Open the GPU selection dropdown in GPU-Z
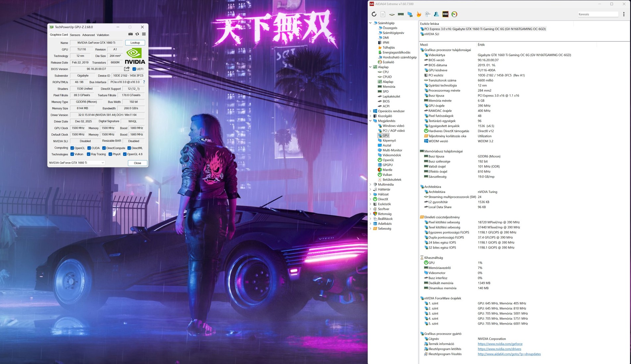This screenshot has height=364, width=631. [76, 163]
